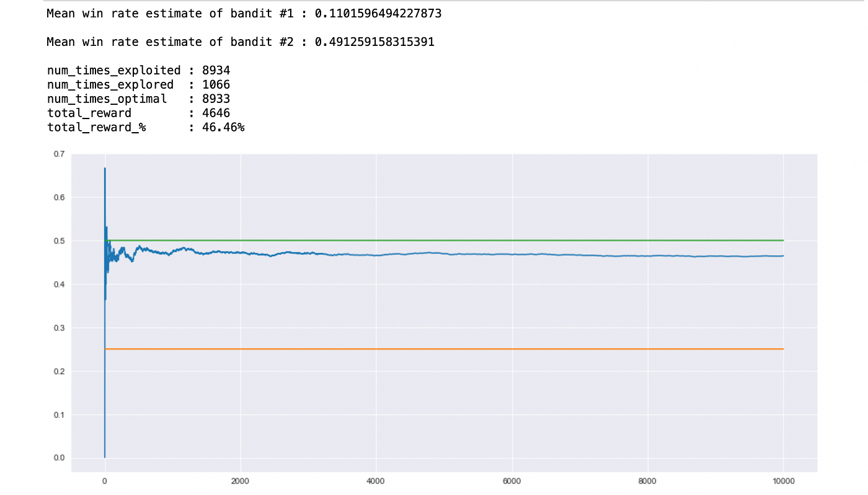868x495 pixels.
Task: Click the 0.7 y-axis tick label
Action: pyautogui.click(x=58, y=153)
